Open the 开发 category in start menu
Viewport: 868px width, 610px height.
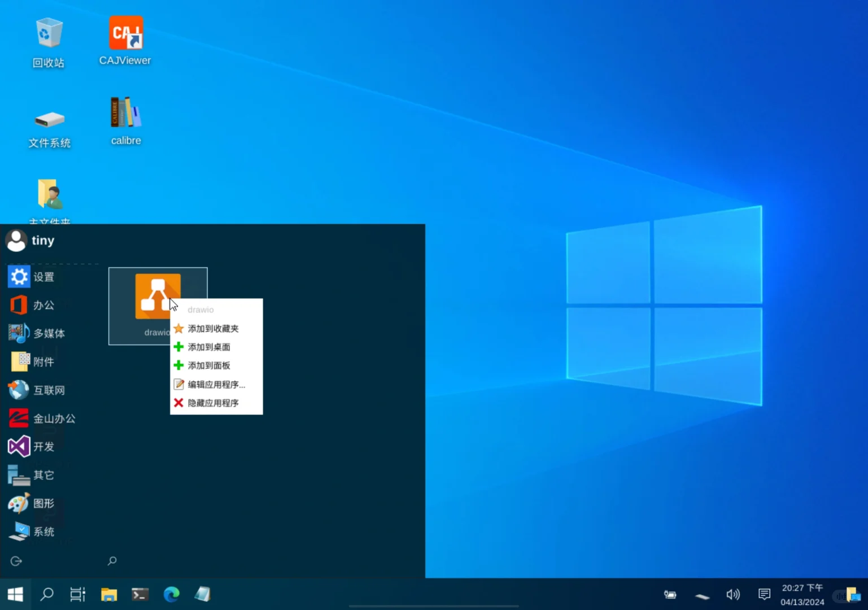point(32,446)
